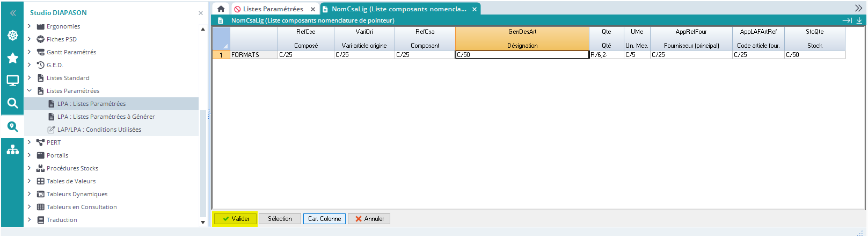
Task: Expand the Tableurs Dynamiques tree node
Action: point(30,194)
